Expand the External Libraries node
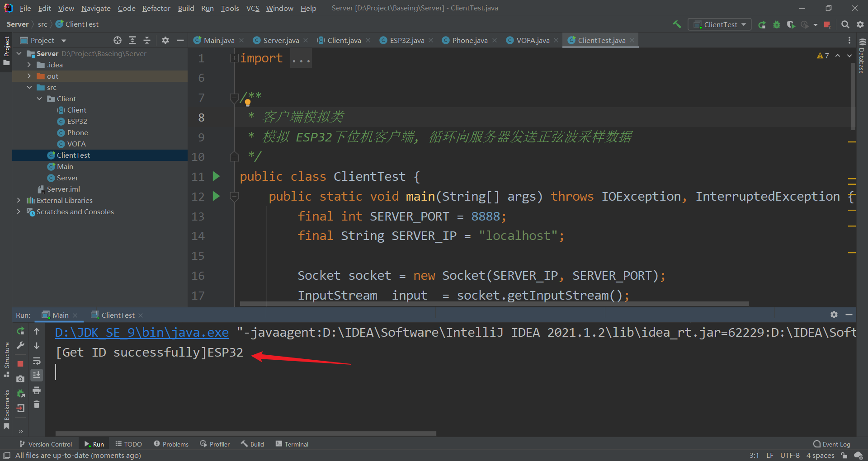Screen dimensions: 868x461 [x=19, y=200]
